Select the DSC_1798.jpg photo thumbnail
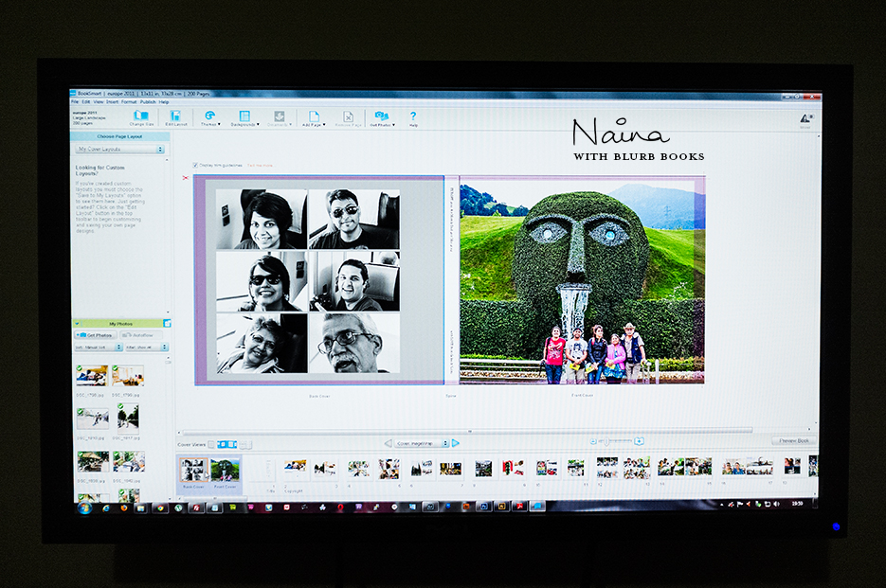Viewport: 886px width, 588px height. point(92,376)
